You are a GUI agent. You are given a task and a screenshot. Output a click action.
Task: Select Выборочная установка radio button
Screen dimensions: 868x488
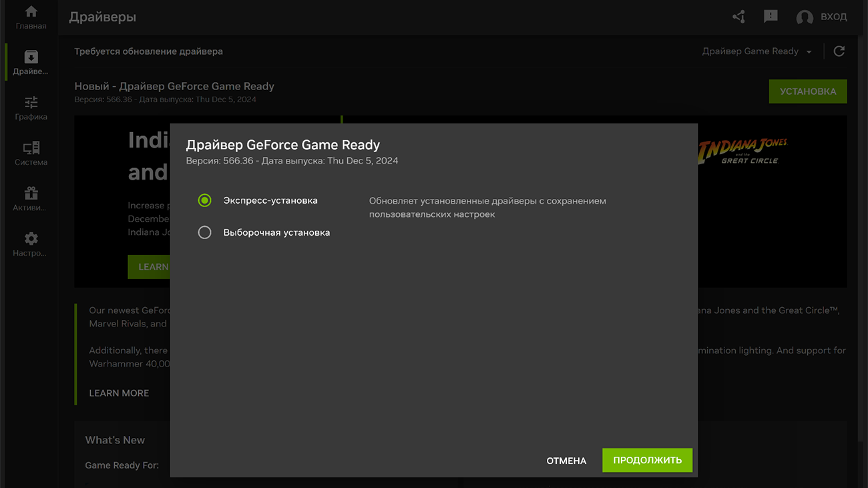click(x=204, y=232)
